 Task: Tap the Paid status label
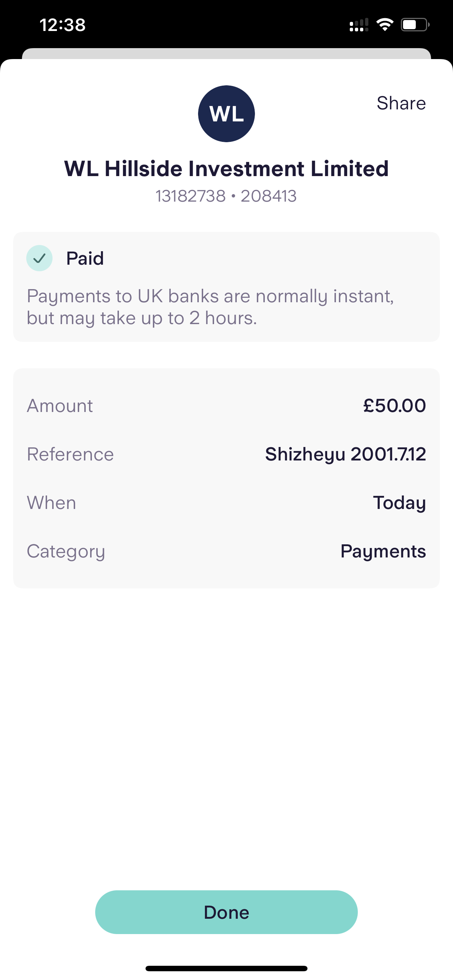tap(85, 258)
